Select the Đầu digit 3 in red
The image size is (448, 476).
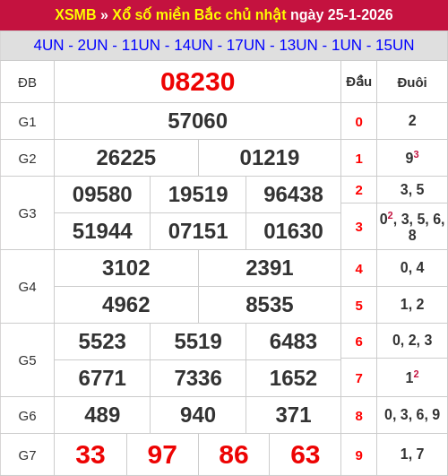click(358, 227)
